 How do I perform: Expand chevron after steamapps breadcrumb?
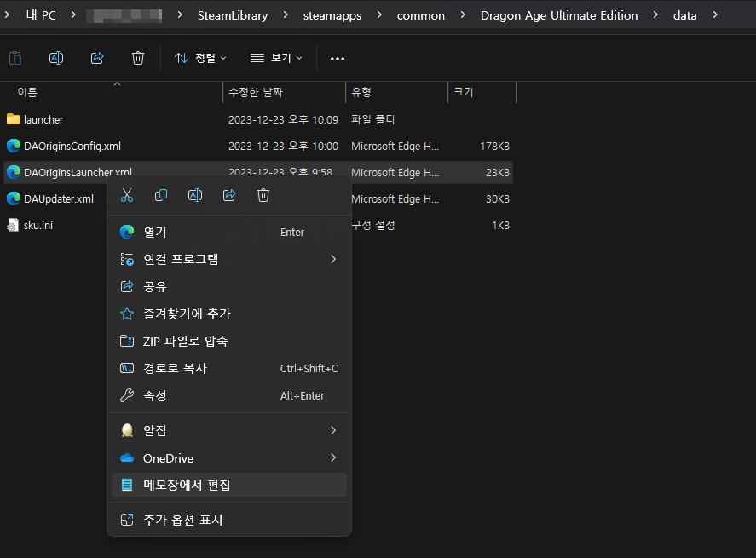(379, 15)
